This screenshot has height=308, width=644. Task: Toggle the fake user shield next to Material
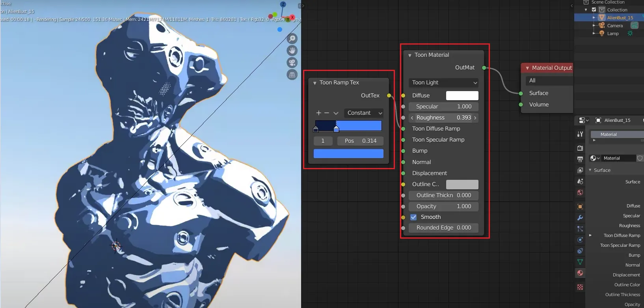tap(640, 158)
